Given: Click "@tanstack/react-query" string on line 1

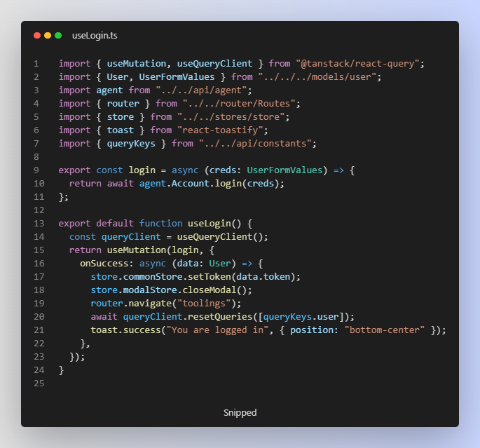Looking at the screenshot, I should (x=357, y=64).
